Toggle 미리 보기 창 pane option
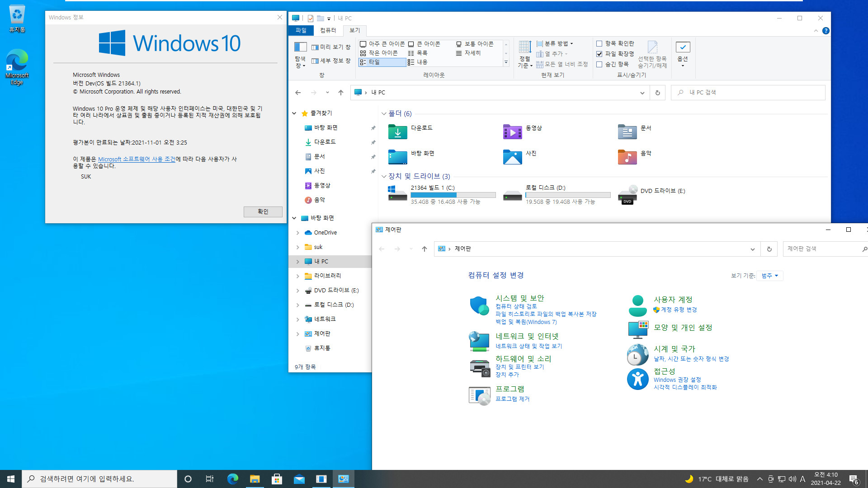The image size is (868, 488). (x=331, y=47)
